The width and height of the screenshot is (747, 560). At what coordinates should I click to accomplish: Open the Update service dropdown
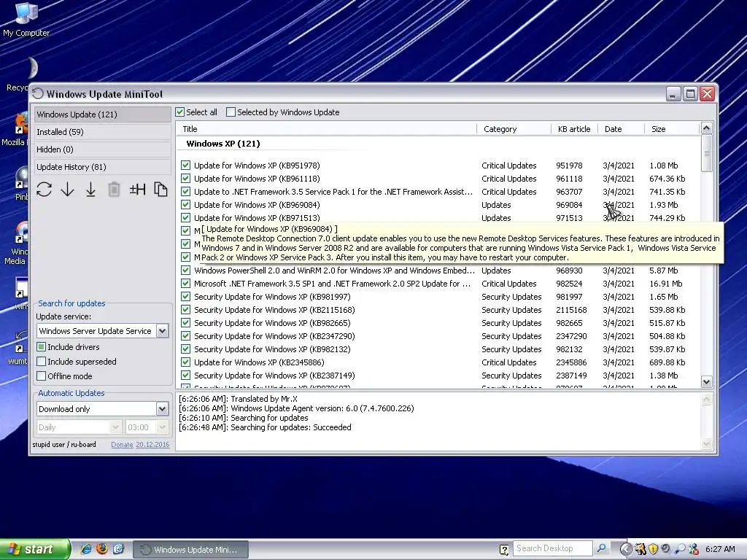pyautogui.click(x=163, y=330)
